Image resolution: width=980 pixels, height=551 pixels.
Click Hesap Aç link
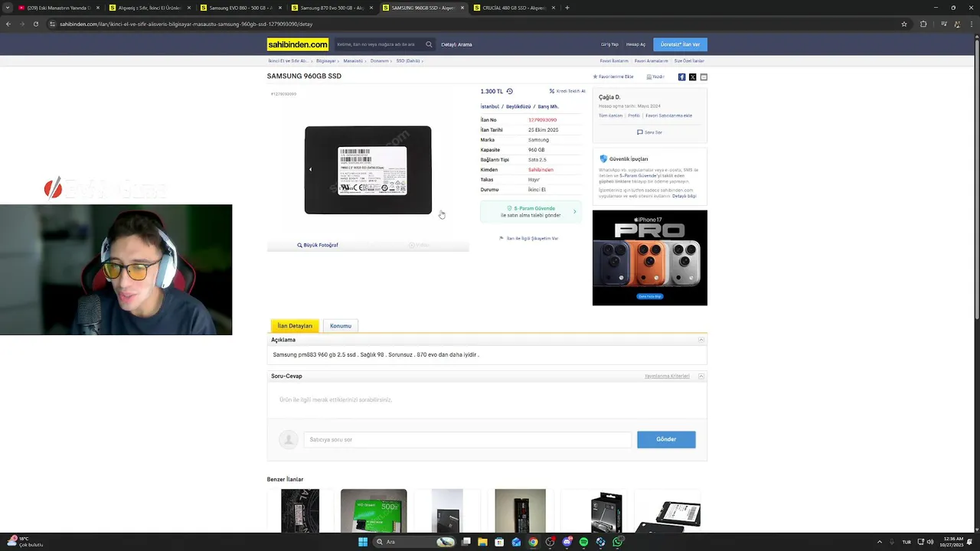point(635,44)
